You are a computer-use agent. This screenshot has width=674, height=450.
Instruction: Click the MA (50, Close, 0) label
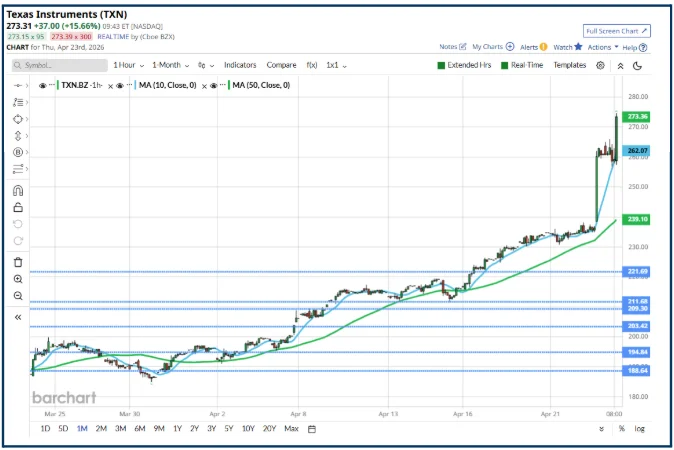pyautogui.click(x=261, y=85)
